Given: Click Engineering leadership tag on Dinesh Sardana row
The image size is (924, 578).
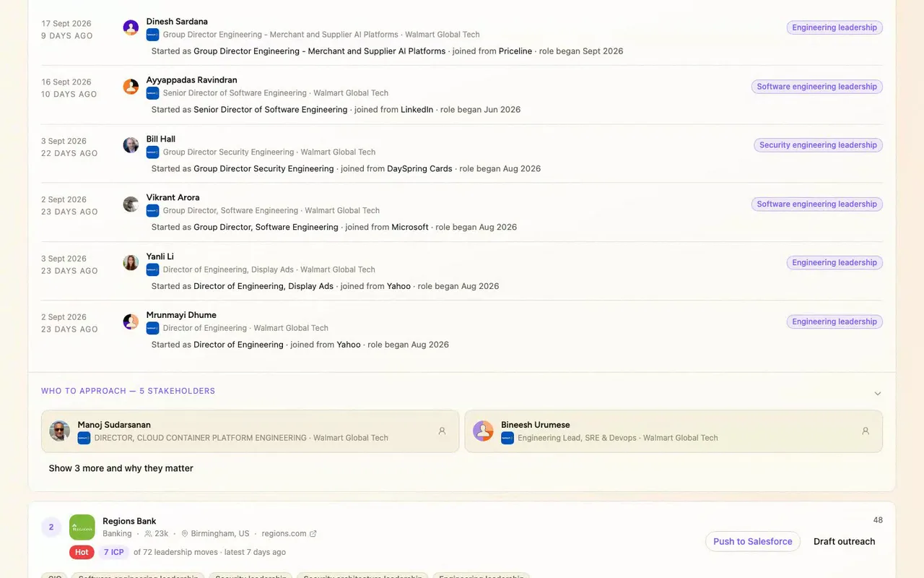Looking at the screenshot, I should pyautogui.click(x=834, y=27).
